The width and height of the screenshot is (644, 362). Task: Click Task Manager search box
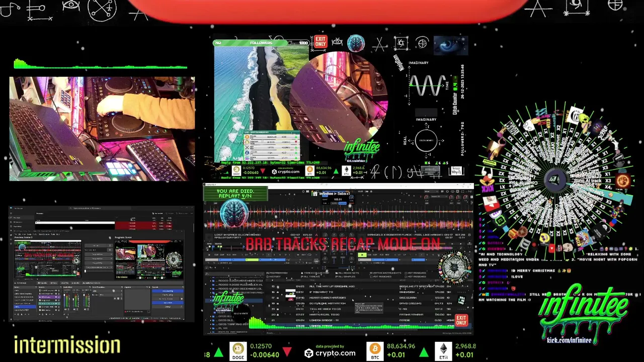coord(100,208)
